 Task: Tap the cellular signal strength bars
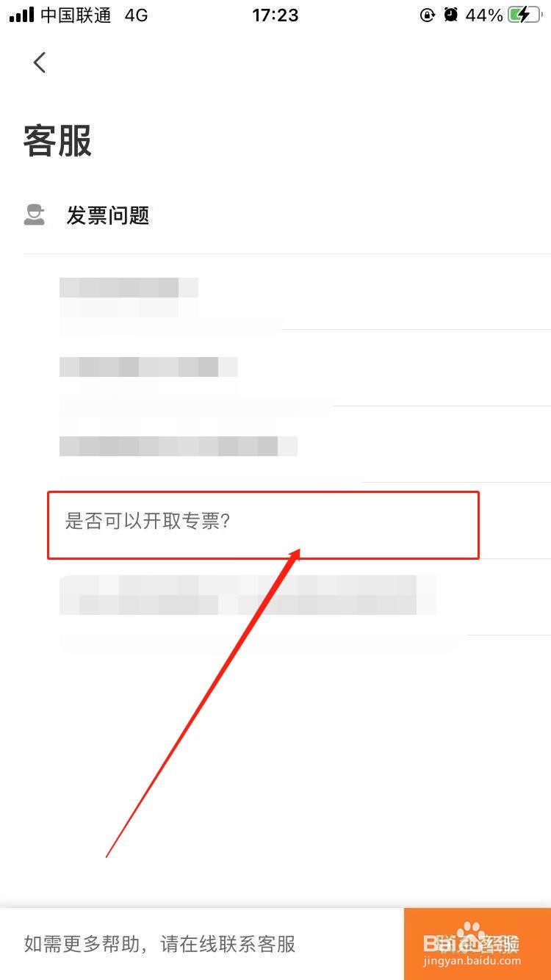[x=21, y=15]
